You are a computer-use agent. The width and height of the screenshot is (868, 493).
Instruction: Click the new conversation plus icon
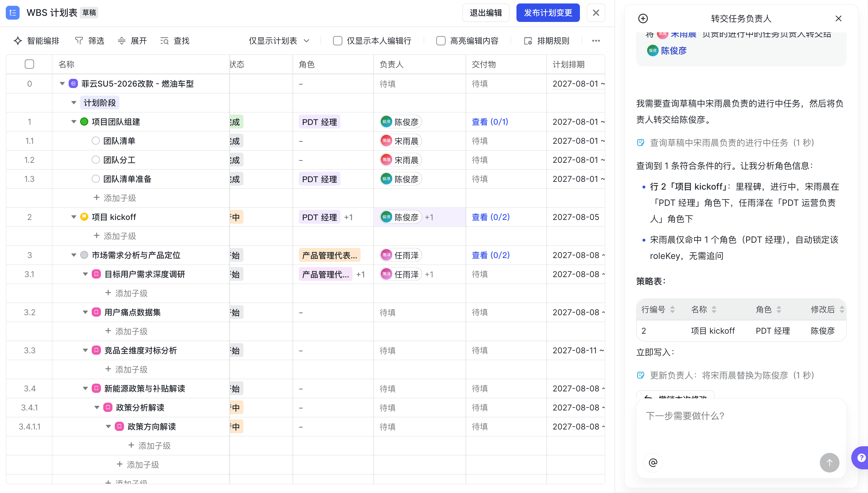click(643, 19)
